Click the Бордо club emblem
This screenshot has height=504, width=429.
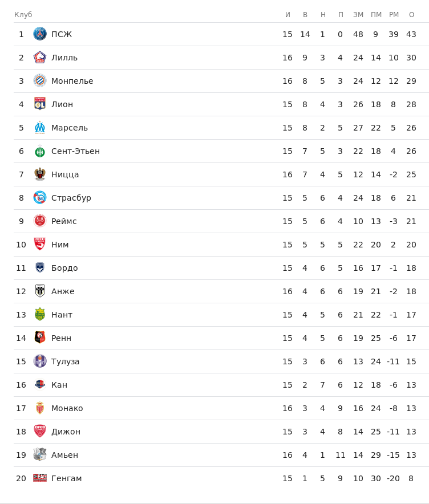coord(40,268)
